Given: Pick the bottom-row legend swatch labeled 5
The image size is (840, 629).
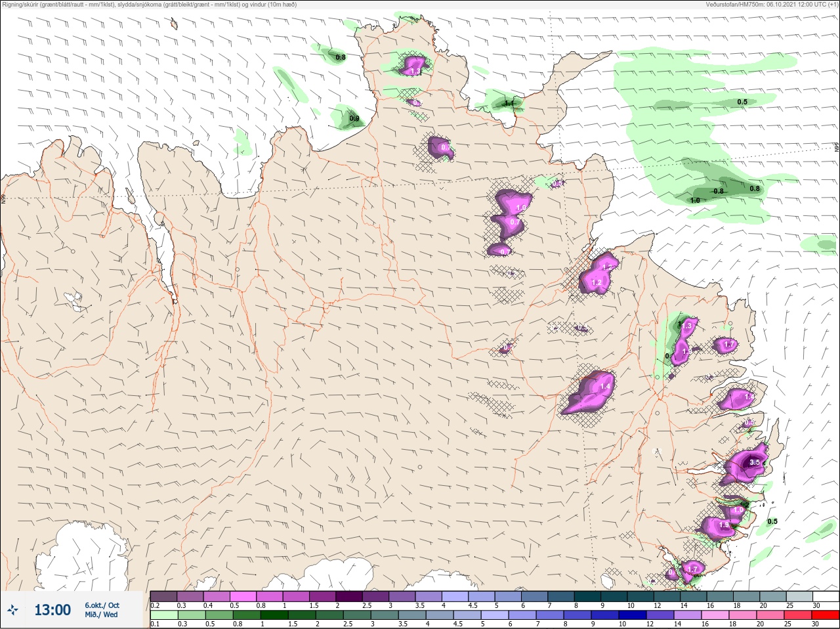Looking at the screenshot, I should [x=495, y=615].
